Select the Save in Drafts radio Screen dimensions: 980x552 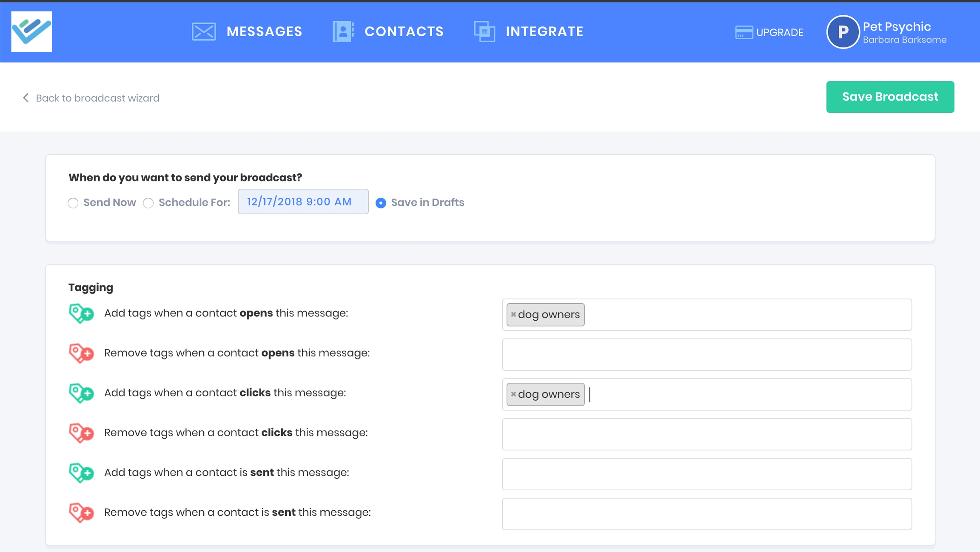click(381, 203)
